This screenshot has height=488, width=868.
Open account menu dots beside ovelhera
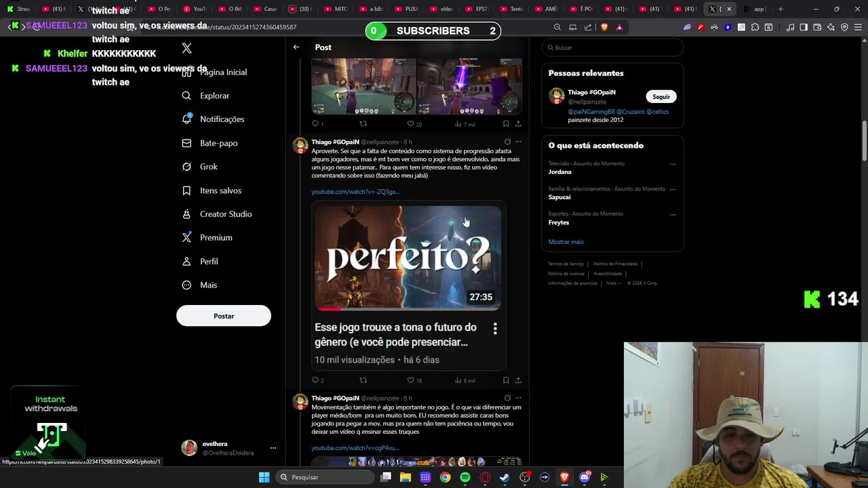point(273,448)
